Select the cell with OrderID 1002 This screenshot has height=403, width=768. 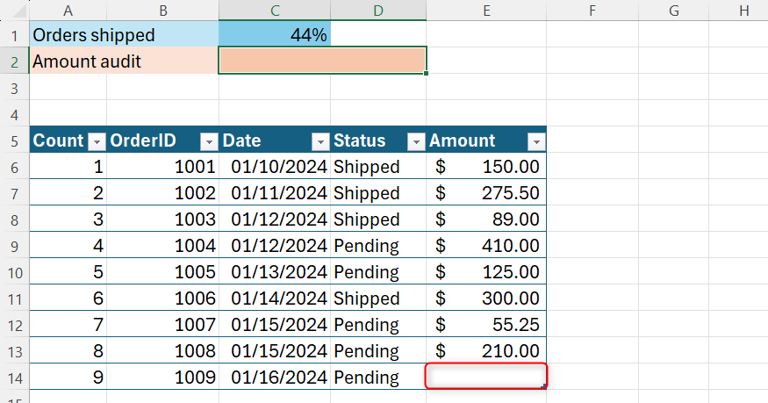(163, 193)
